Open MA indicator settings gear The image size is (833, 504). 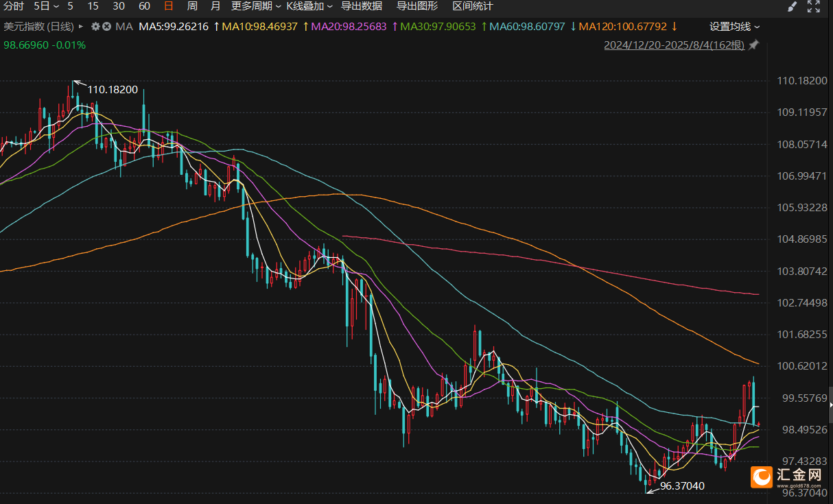tap(95, 27)
